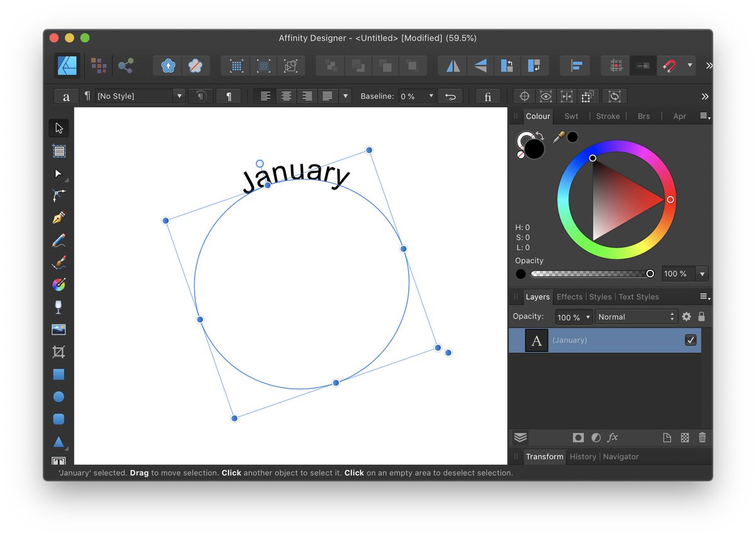The image size is (756, 538).
Task: Toggle align text left
Action: (266, 96)
